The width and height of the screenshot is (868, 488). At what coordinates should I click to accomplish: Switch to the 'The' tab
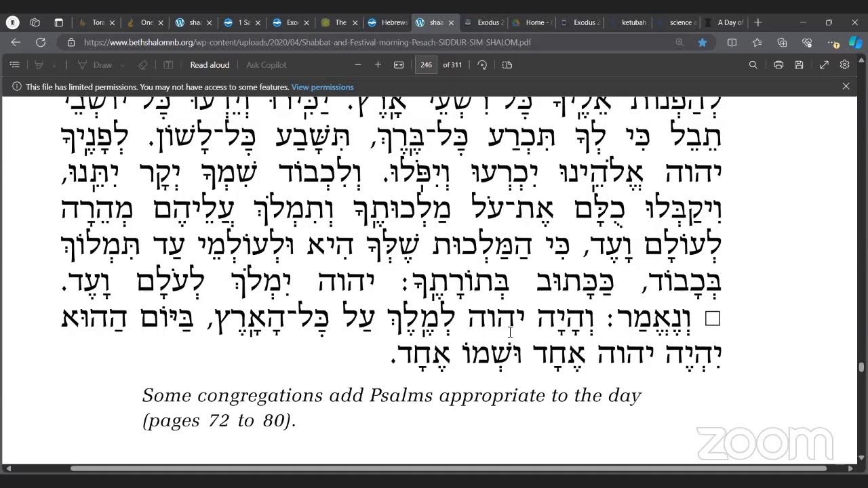(336, 22)
